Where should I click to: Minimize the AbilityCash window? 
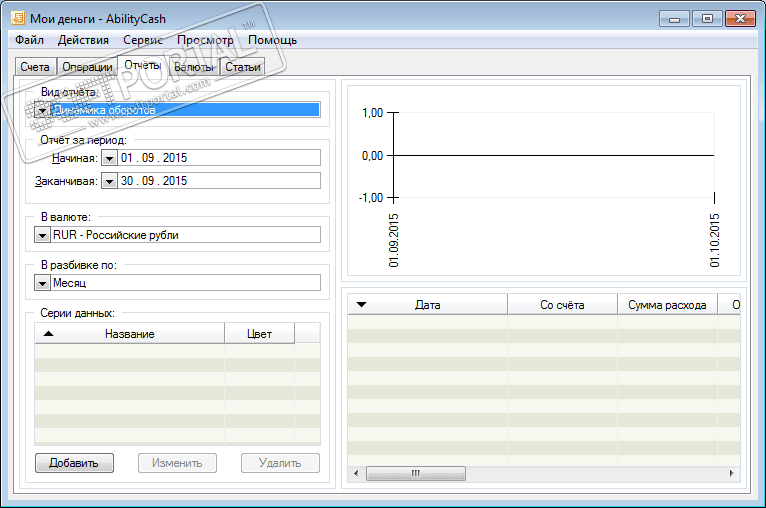pyautogui.click(x=674, y=19)
